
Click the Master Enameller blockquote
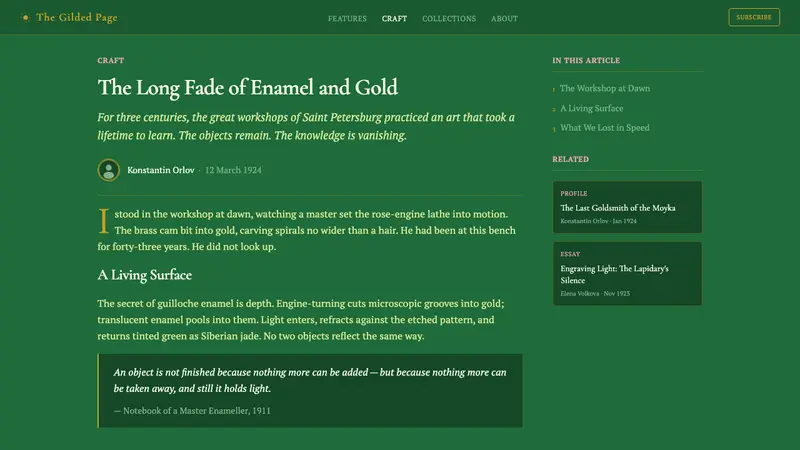[x=310, y=391]
